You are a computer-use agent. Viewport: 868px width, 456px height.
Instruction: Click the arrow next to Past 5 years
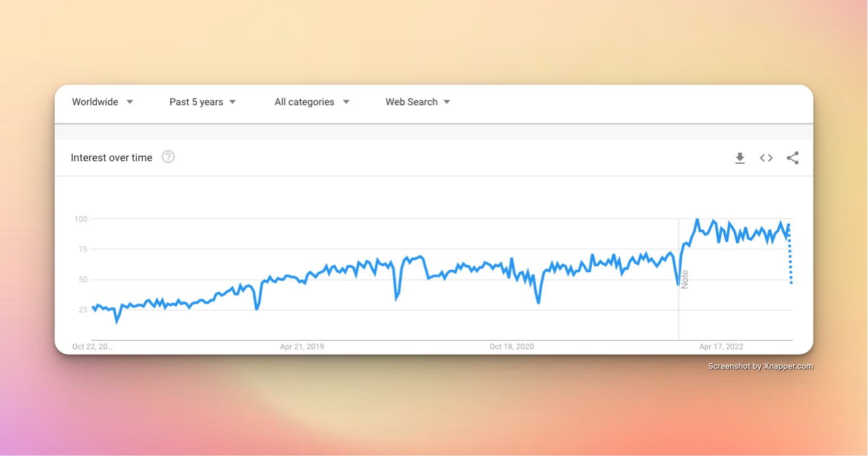coord(232,102)
